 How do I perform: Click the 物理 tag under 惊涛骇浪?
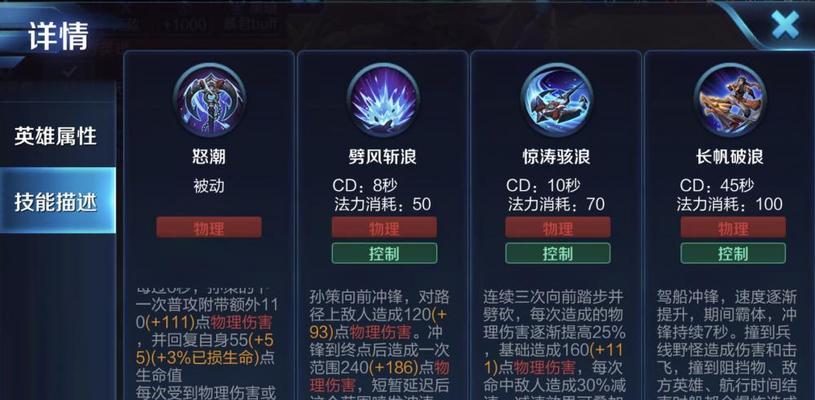(558, 228)
